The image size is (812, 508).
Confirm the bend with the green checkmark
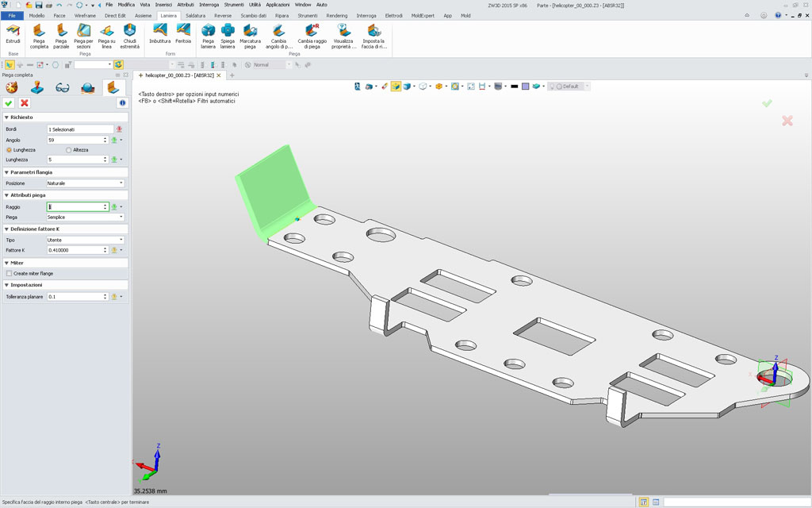pos(9,103)
